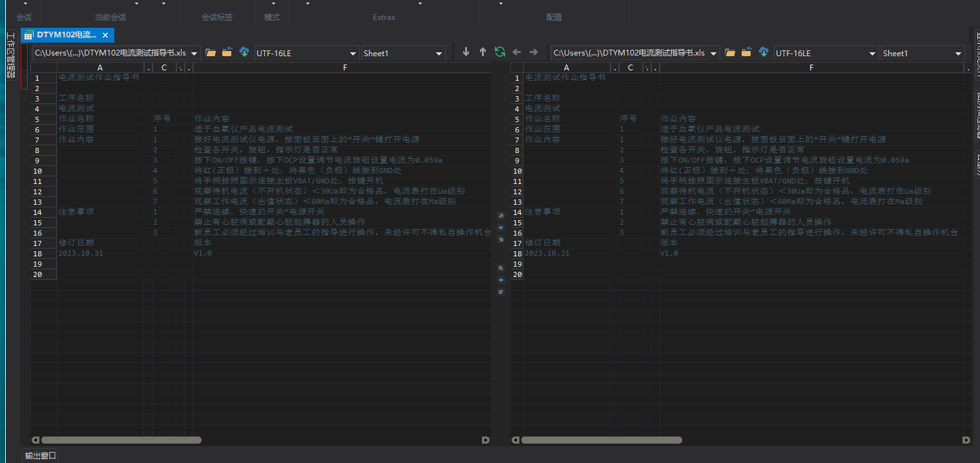Click left pane scrollbar right arrow
Screen dimensions: 980x463
click(x=486, y=440)
